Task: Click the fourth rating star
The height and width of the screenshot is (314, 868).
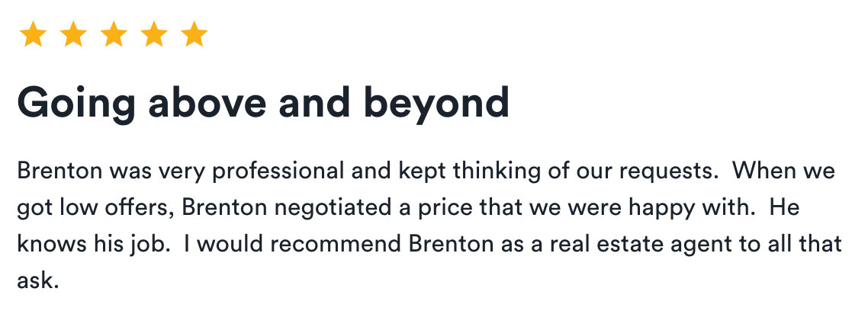Action: point(153,34)
